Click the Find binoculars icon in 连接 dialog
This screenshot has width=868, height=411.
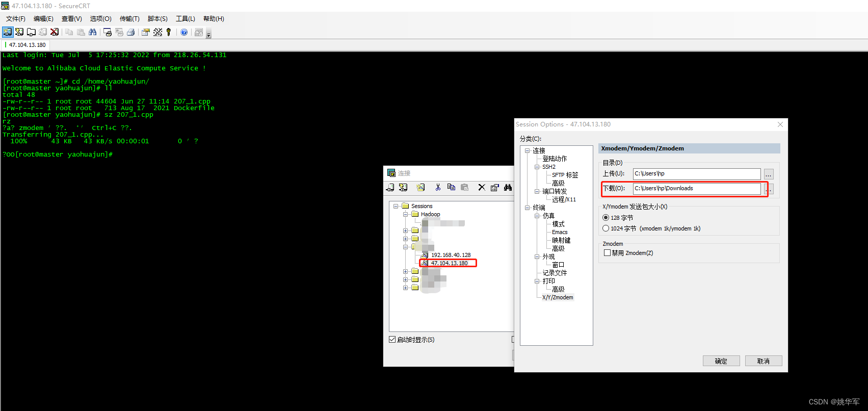coord(508,188)
